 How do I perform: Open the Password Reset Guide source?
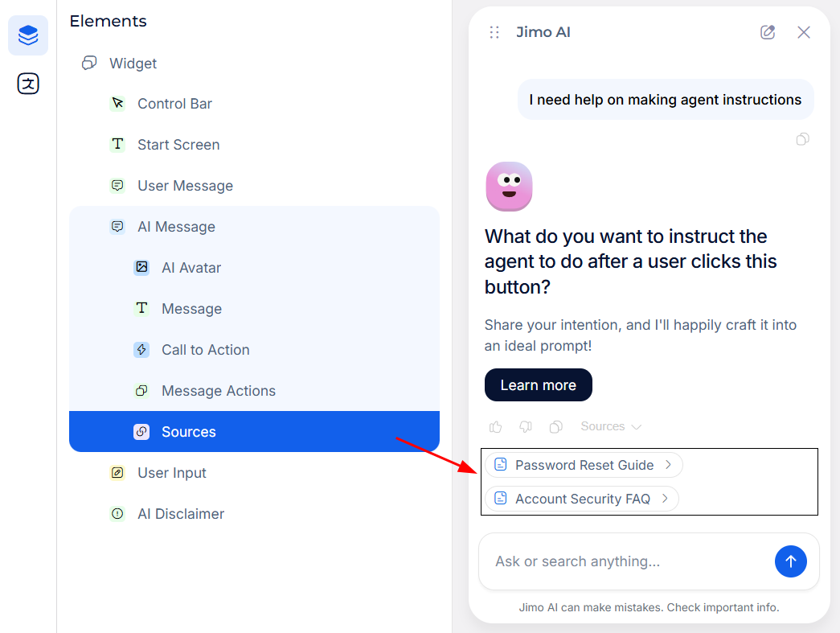(584, 465)
